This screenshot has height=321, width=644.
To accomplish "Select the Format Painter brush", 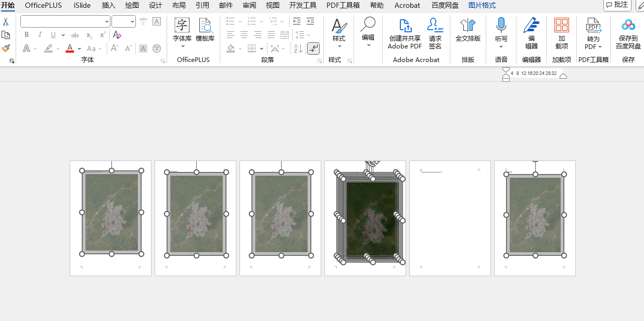I will [6, 48].
